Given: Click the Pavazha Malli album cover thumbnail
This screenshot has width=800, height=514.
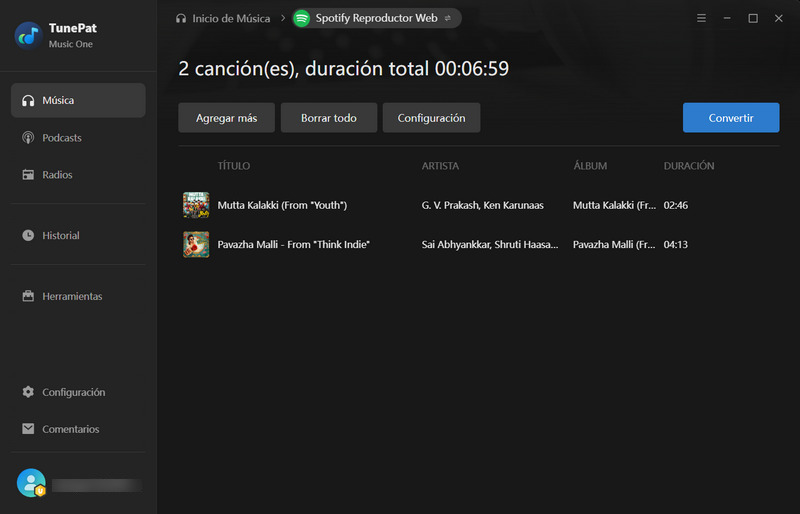Looking at the screenshot, I should tap(196, 244).
